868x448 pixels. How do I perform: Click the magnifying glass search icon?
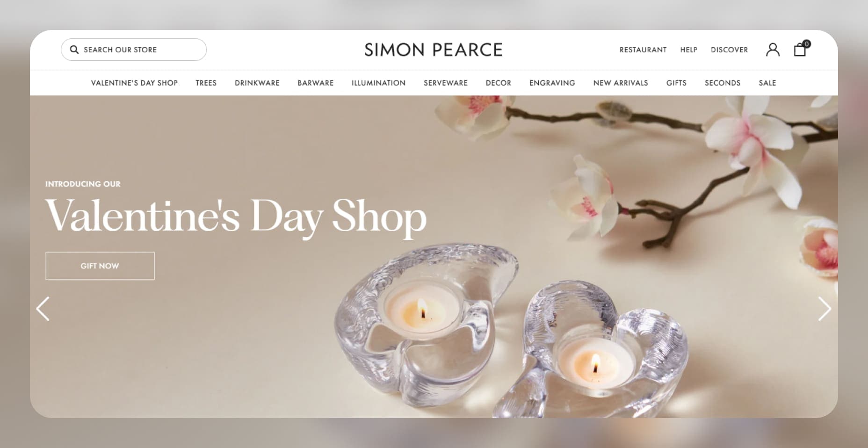coord(74,50)
